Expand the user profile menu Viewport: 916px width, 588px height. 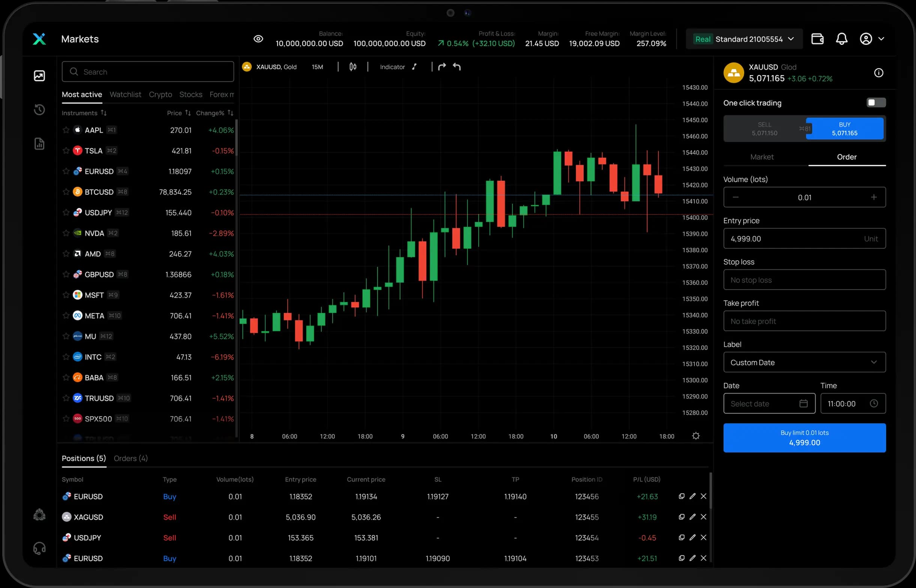click(872, 39)
